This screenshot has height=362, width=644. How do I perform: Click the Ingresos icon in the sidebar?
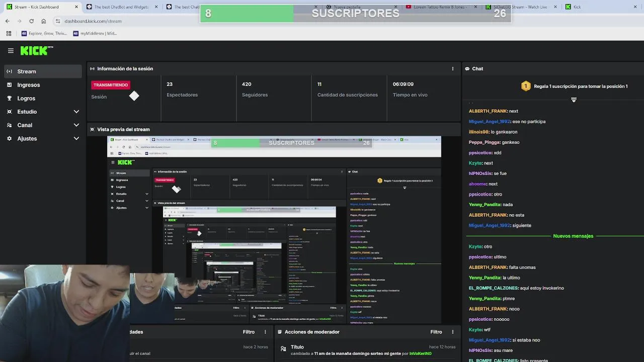(9, 85)
